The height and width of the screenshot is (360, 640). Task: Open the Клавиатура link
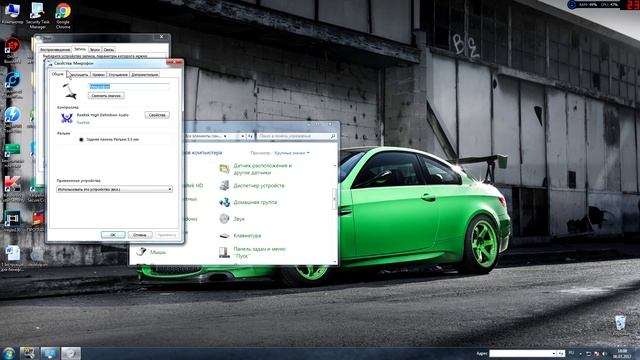tap(247, 236)
